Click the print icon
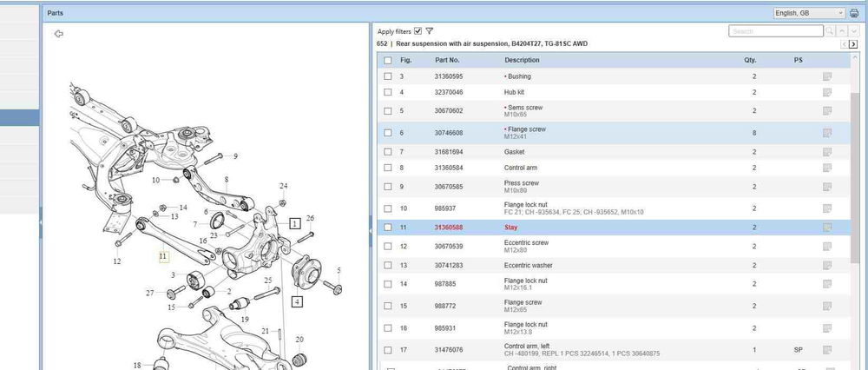The width and height of the screenshot is (868, 370). (854, 13)
